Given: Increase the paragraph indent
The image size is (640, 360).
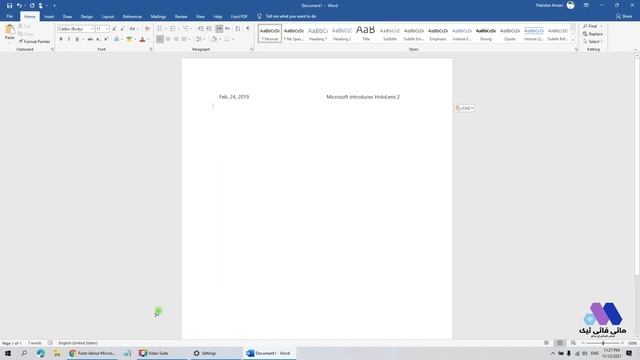Looking at the screenshot, I should tap(209, 29).
